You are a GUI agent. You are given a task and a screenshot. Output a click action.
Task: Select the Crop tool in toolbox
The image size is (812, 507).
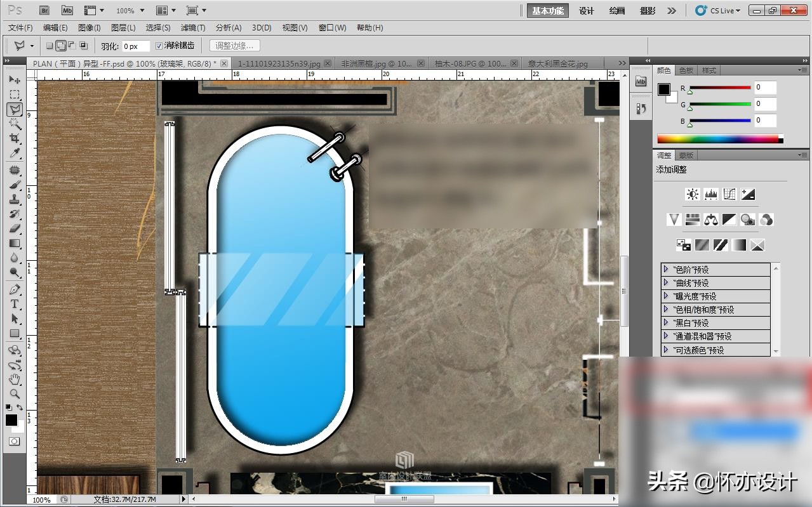pyautogui.click(x=15, y=138)
